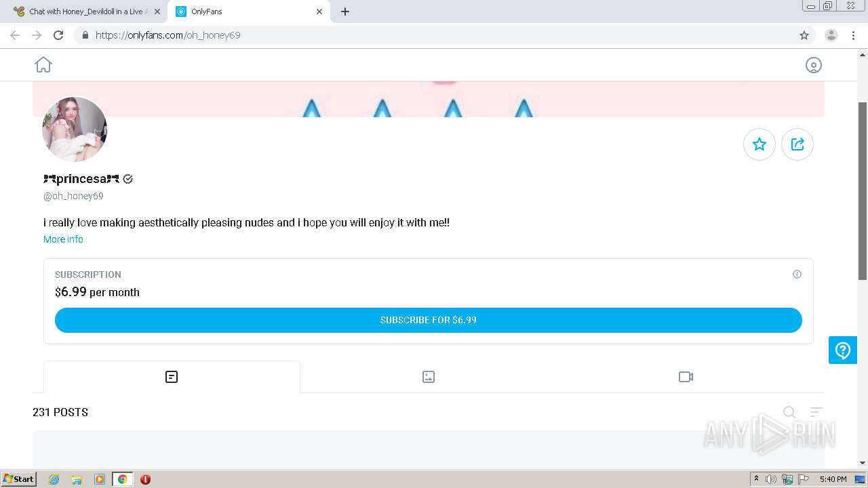868x488 pixels.
Task: Close the OnlyFans tab
Action: (319, 12)
